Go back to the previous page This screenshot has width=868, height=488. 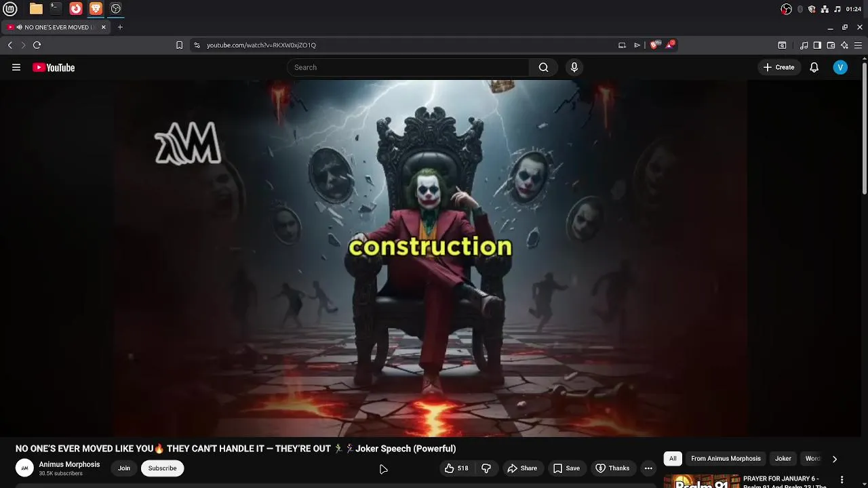pyautogui.click(x=9, y=45)
